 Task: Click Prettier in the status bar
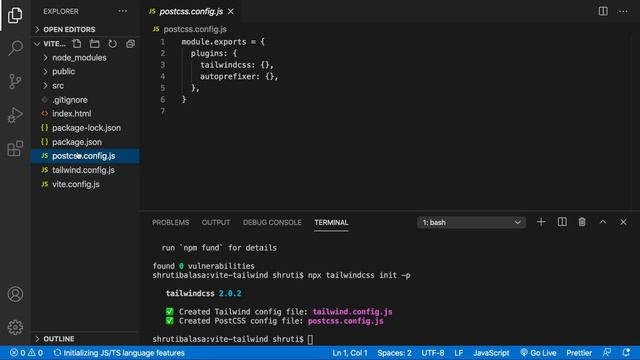(x=579, y=353)
